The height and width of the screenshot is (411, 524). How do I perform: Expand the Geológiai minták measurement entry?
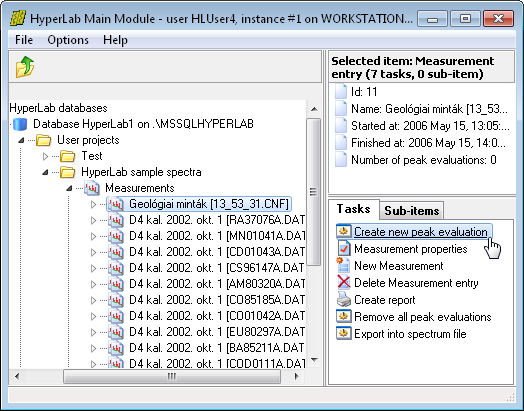[x=94, y=204]
